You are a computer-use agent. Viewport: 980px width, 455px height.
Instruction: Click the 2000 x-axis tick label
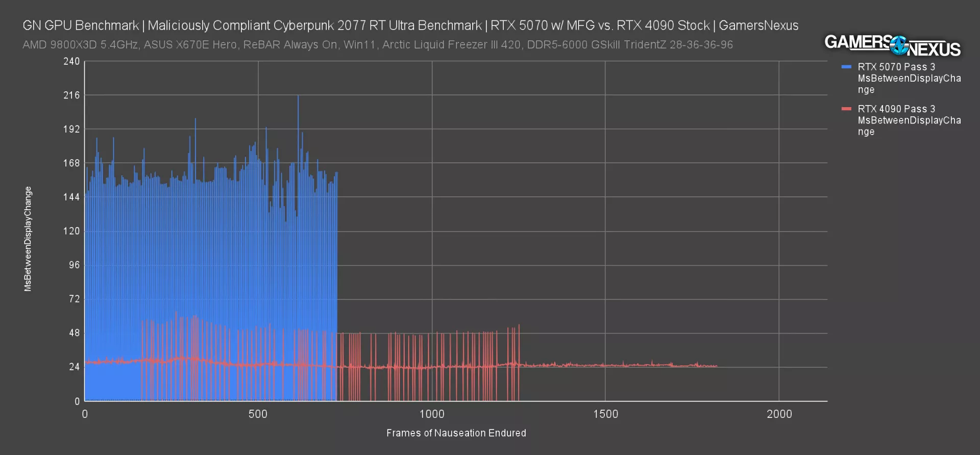779,414
